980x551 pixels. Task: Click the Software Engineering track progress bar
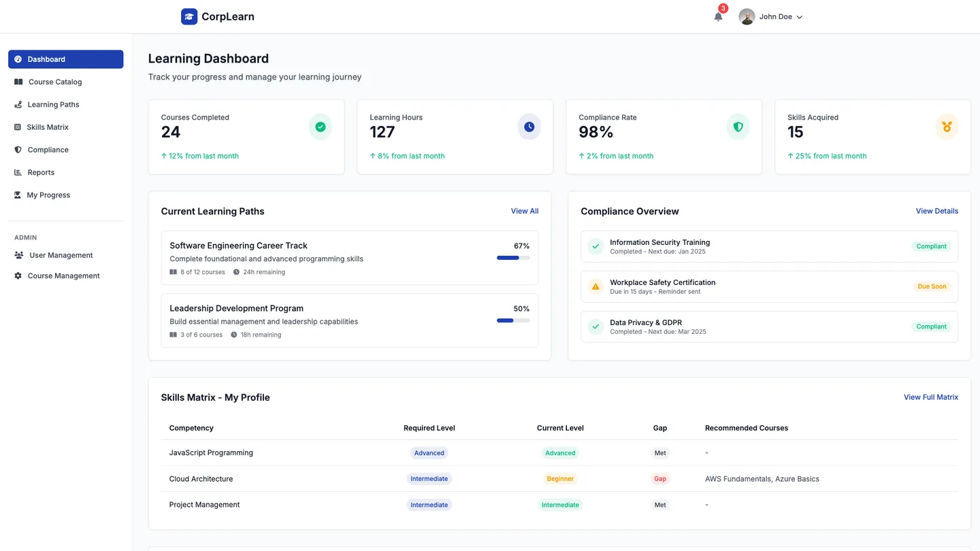coord(513,258)
